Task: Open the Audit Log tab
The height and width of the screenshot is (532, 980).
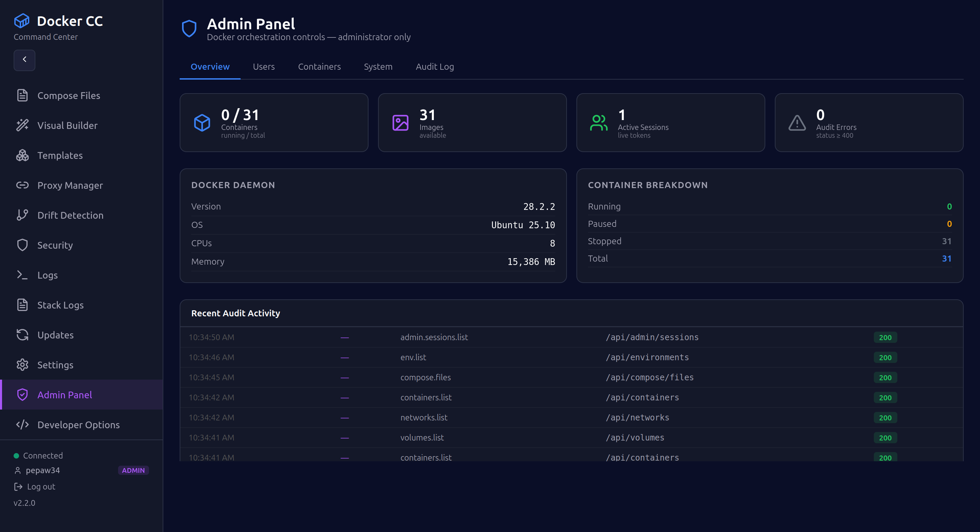Action: tap(435, 67)
